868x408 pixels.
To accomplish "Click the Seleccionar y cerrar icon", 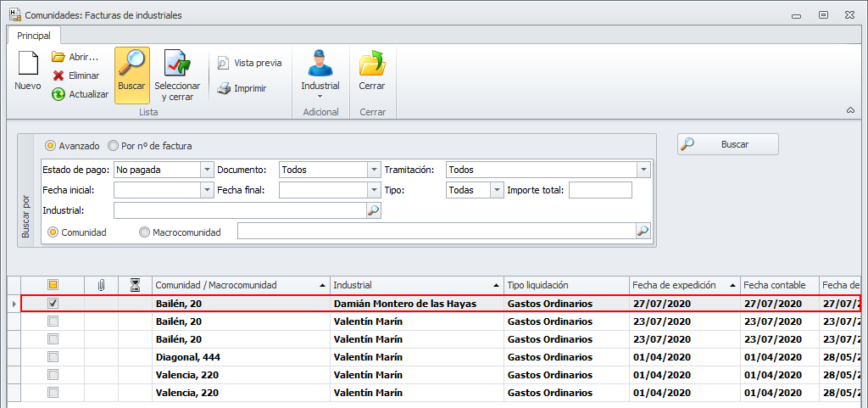I will click(x=177, y=64).
